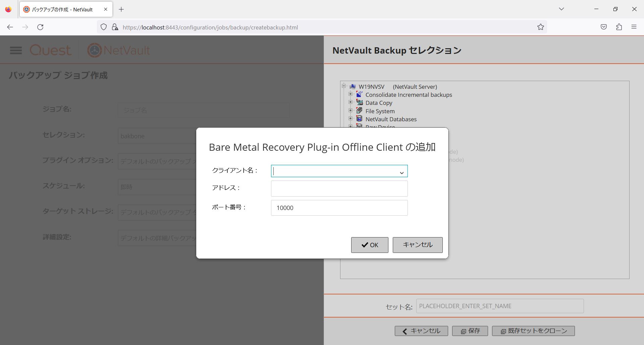
Task: Open the tracking protection shield icon
Action: pyautogui.click(x=104, y=27)
